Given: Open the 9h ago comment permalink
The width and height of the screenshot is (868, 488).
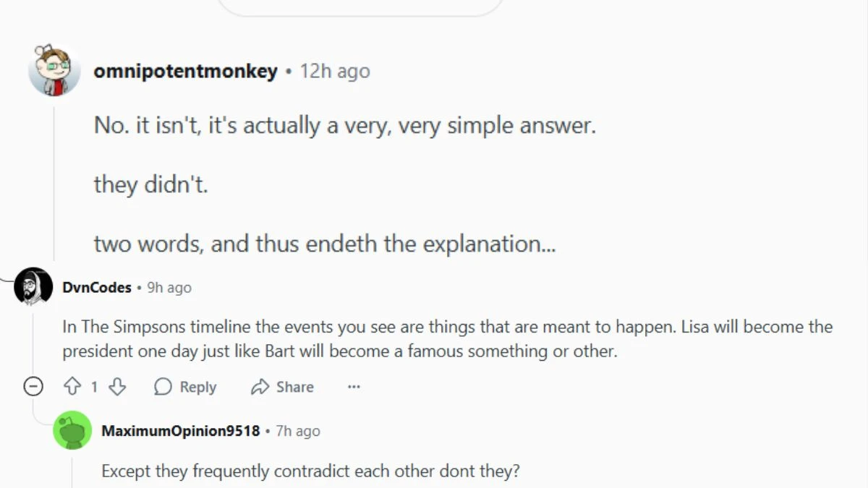Looking at the screenshot, I should (x=169, y=287).
